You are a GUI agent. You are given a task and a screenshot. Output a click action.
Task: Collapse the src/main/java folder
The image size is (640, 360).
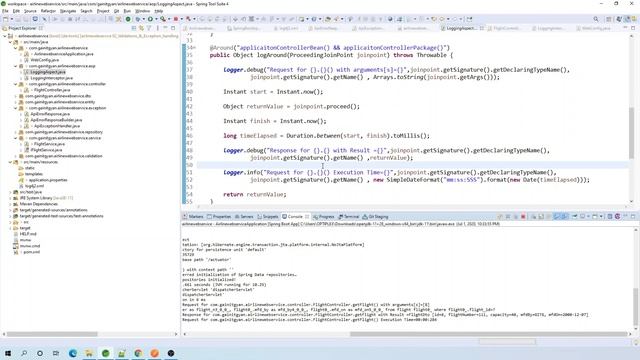[10, 42]
